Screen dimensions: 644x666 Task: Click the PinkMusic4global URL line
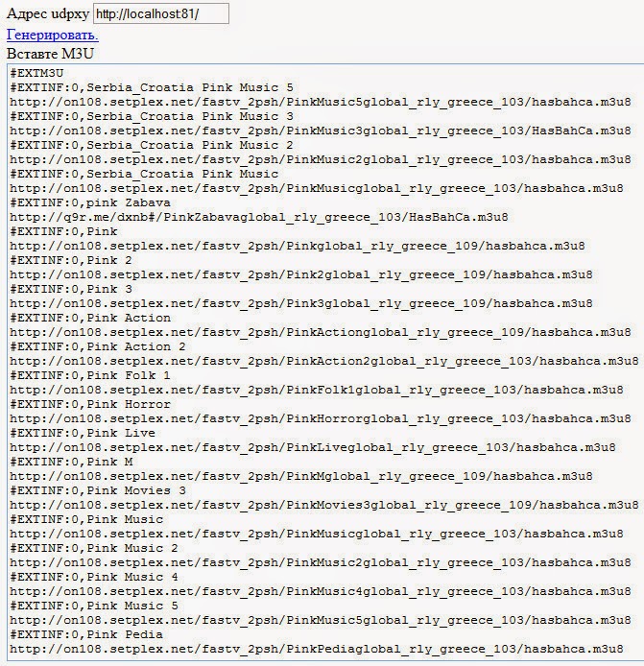coord(321,592)
